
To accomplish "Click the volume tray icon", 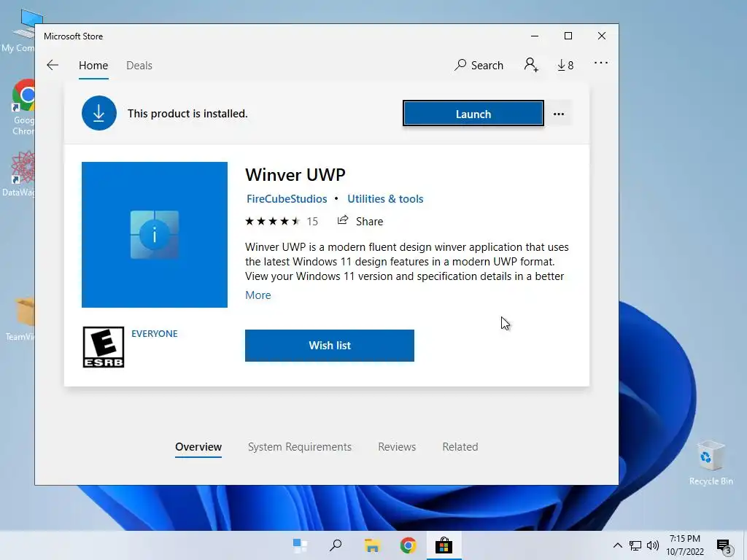I will click(653, 545).
